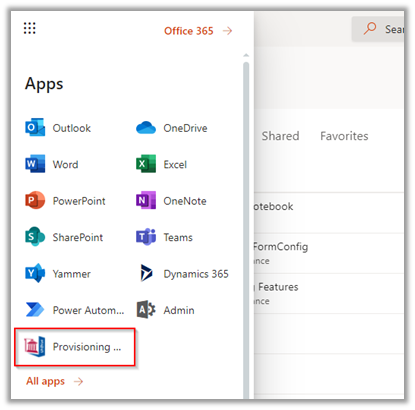This screenshot has width=415, height=410.
Task: Click the OneNote label
Action: [x=185, y=201]
